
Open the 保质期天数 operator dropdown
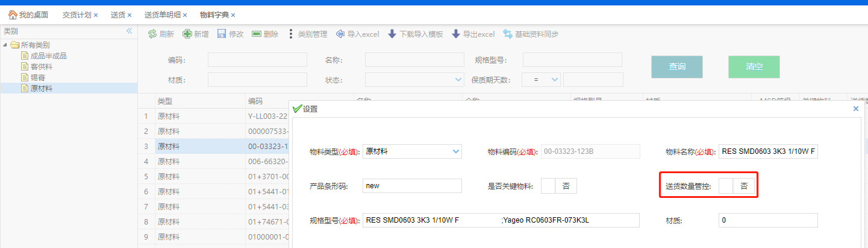click(x=554, y=80)
